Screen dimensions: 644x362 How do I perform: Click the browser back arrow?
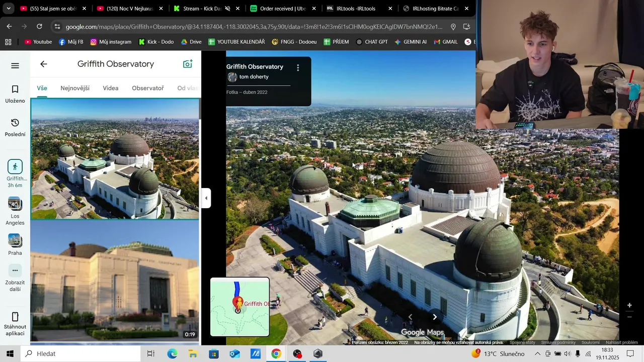coord(9,26)
